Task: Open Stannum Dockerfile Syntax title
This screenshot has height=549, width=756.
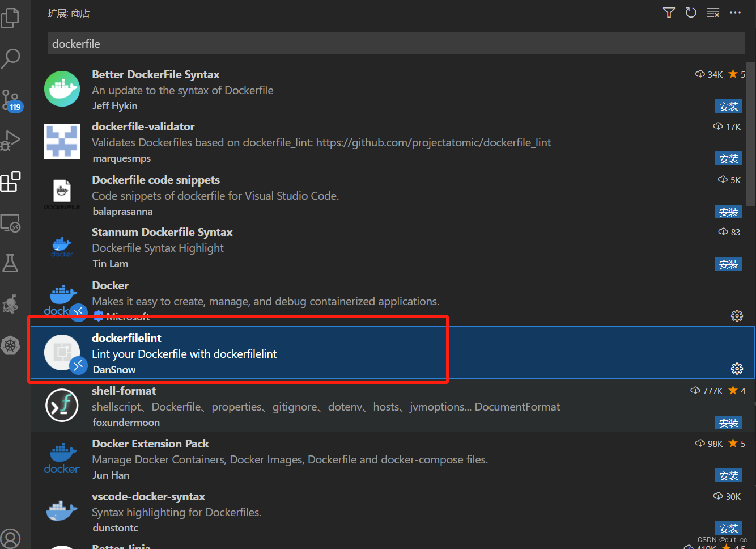Action: (162, 232)
